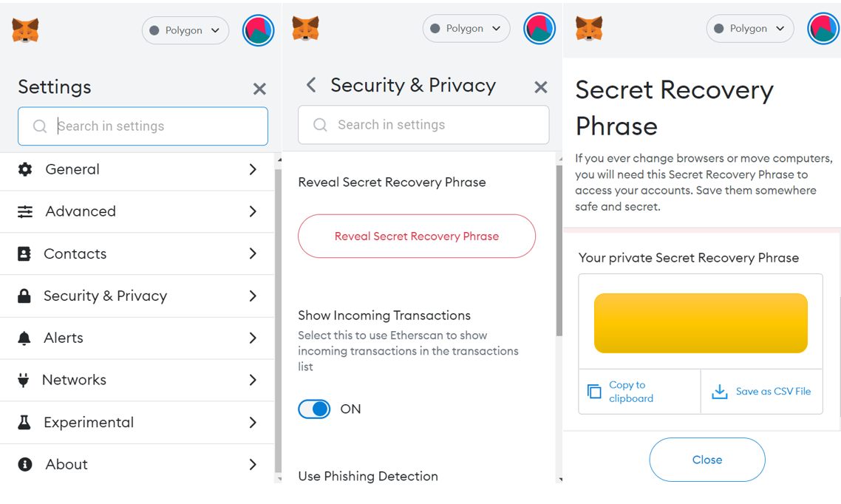Turn off Show Incoming Transactions toggle

coord(314,409)
